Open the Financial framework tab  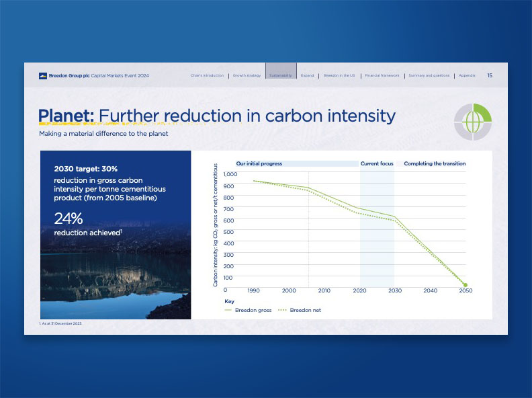tap(382, 75)
